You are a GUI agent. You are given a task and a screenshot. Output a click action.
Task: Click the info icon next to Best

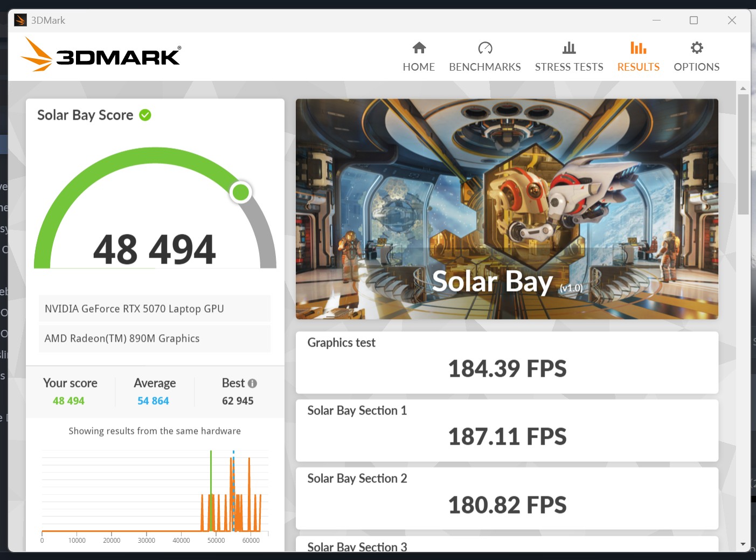(252, 383)
